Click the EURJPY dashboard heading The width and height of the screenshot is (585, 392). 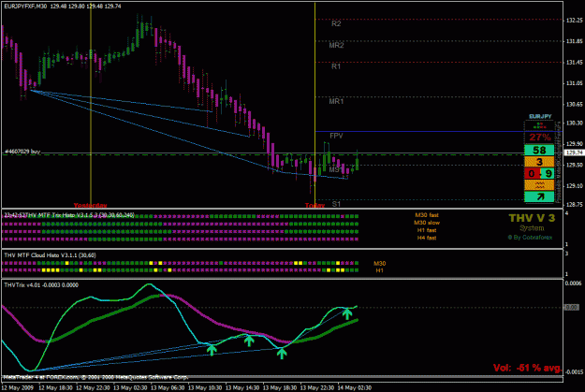(540, 116)
